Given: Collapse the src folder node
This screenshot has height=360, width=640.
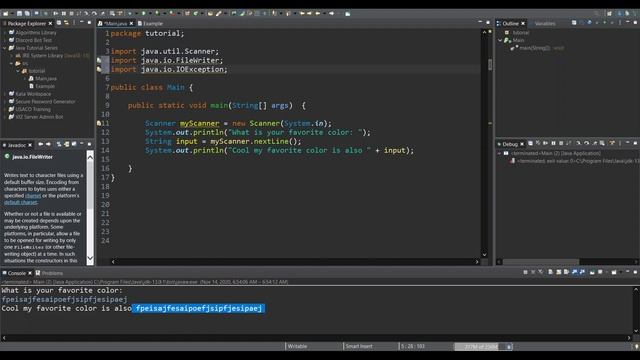Looking at the screenshot, I should pyautogui.click(x=11, y=63).
